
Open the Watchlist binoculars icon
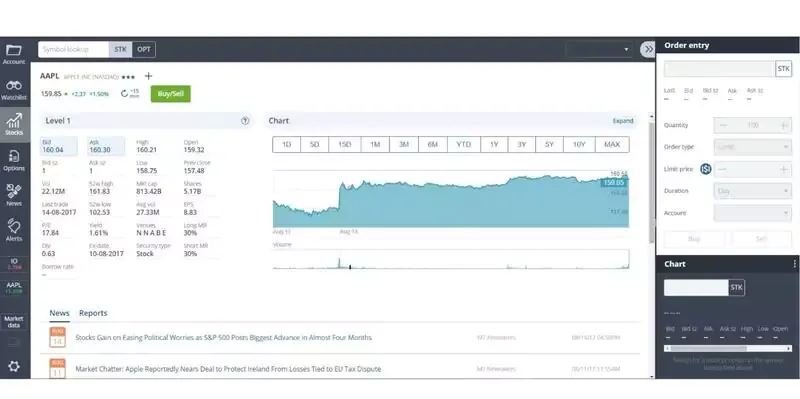click(x=14, y=90)
